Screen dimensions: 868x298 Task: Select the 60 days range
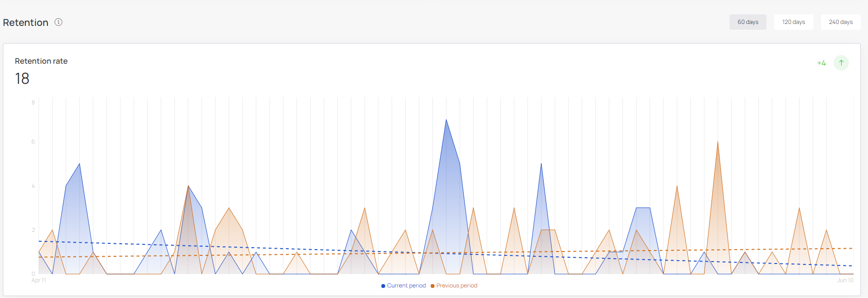[748, 22]
